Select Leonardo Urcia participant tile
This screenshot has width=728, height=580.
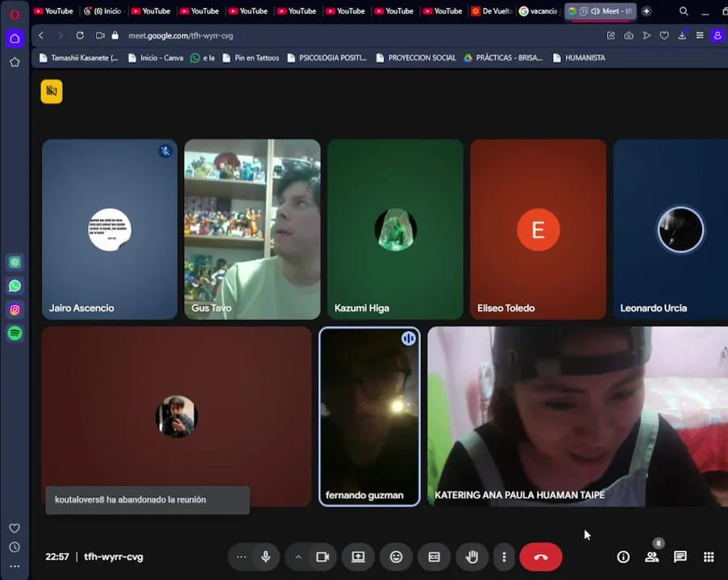pos(671,230)
